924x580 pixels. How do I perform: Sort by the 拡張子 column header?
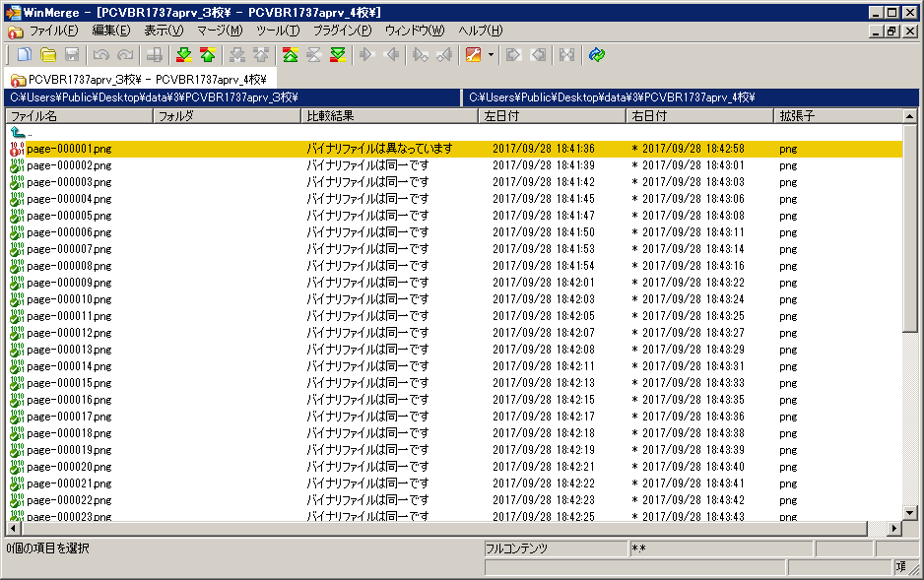[x=838, y=116]
